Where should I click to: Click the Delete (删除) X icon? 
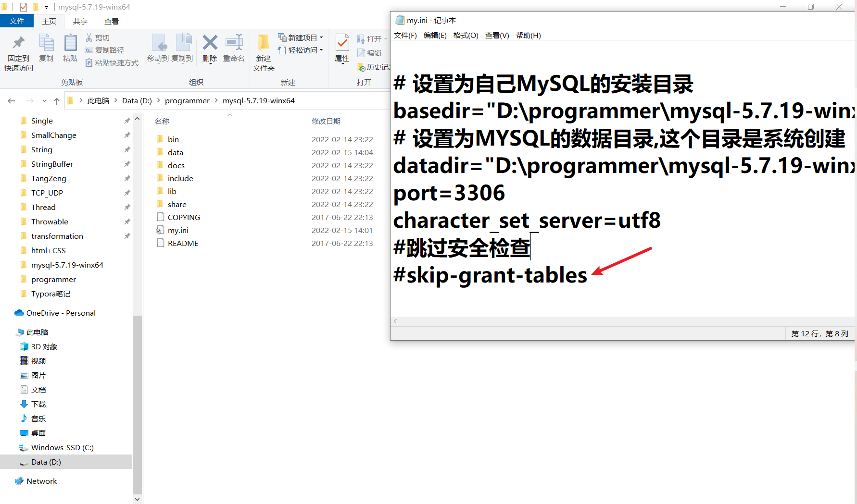click(x=210, y=42)
